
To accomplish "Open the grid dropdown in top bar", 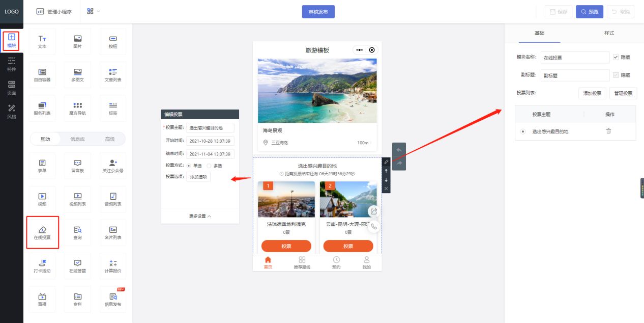I will [94, 11].
